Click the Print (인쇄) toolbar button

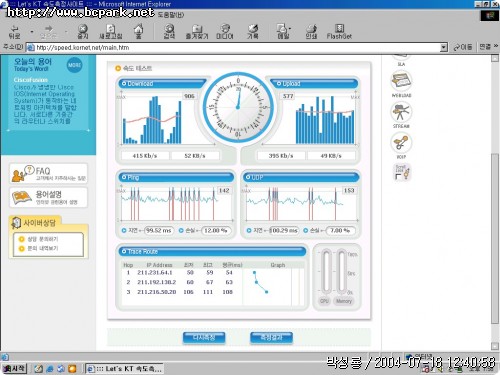(x=311, y=32)
